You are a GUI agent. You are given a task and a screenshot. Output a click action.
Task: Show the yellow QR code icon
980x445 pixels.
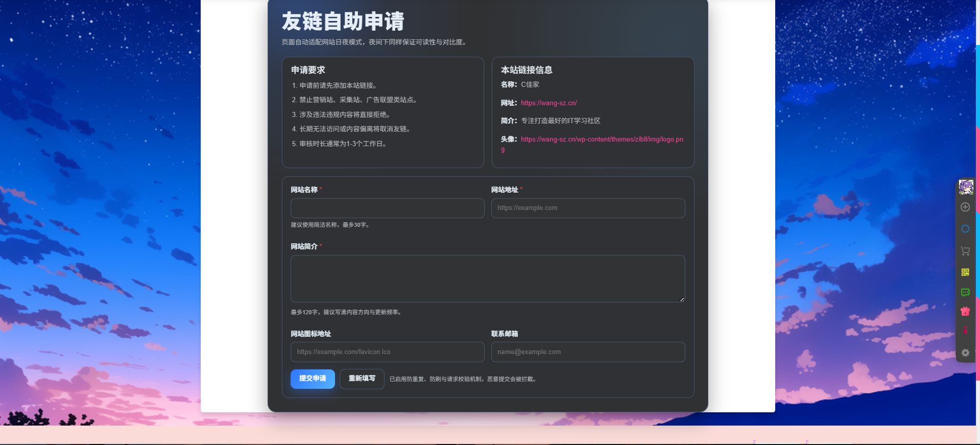(965, 272)
